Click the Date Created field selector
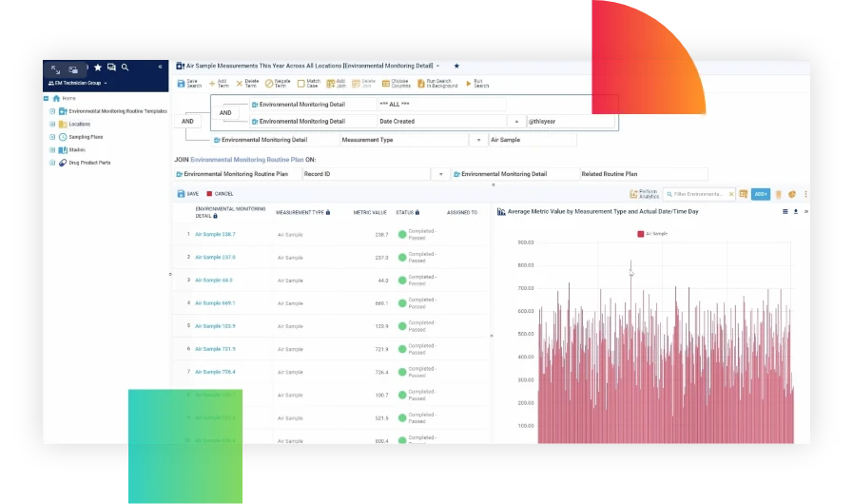This screenshot has width=853, height=504. [x=442, y=122]
